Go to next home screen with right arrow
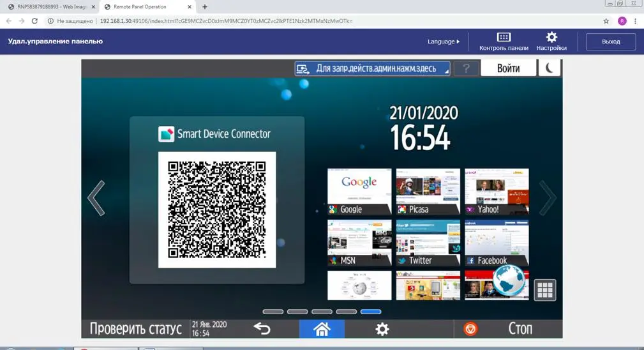The image size is (644, 350). coord(548,198)
